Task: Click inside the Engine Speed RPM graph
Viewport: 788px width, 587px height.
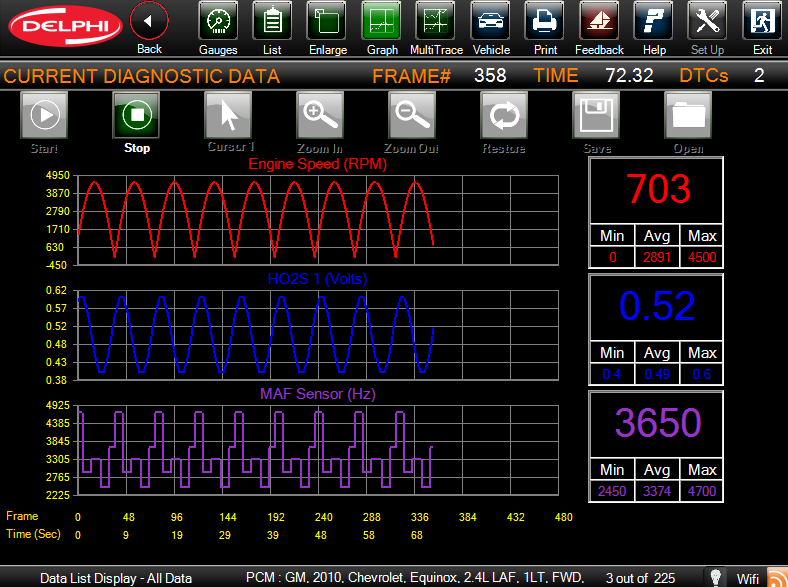Action: (x=318, y=220)
